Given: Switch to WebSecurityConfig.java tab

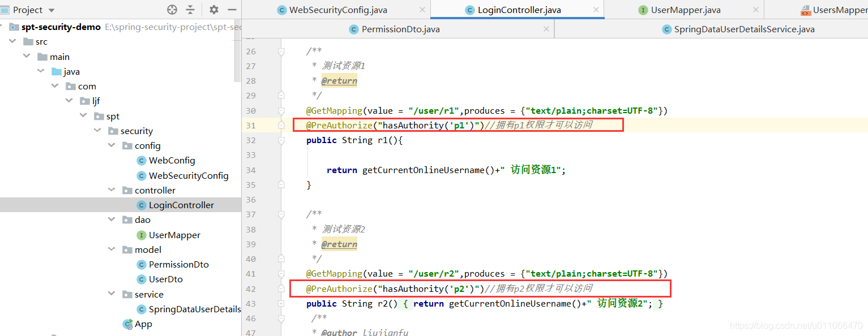Looking at the screenshot, I should tap(338, 10).
